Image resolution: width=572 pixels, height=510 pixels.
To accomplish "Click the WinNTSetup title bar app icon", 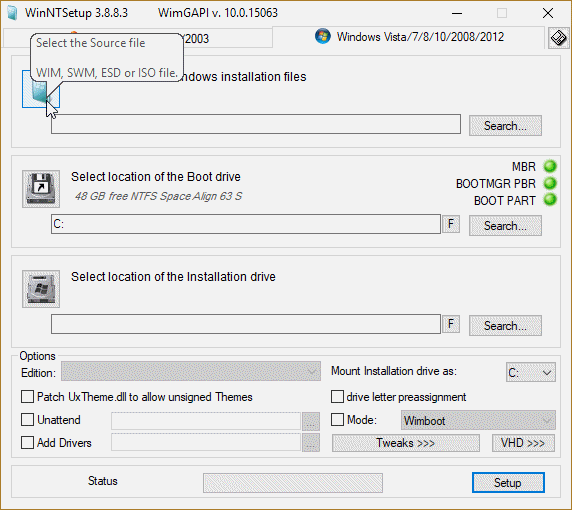I will pyautogui.click(x=12, y=13).
